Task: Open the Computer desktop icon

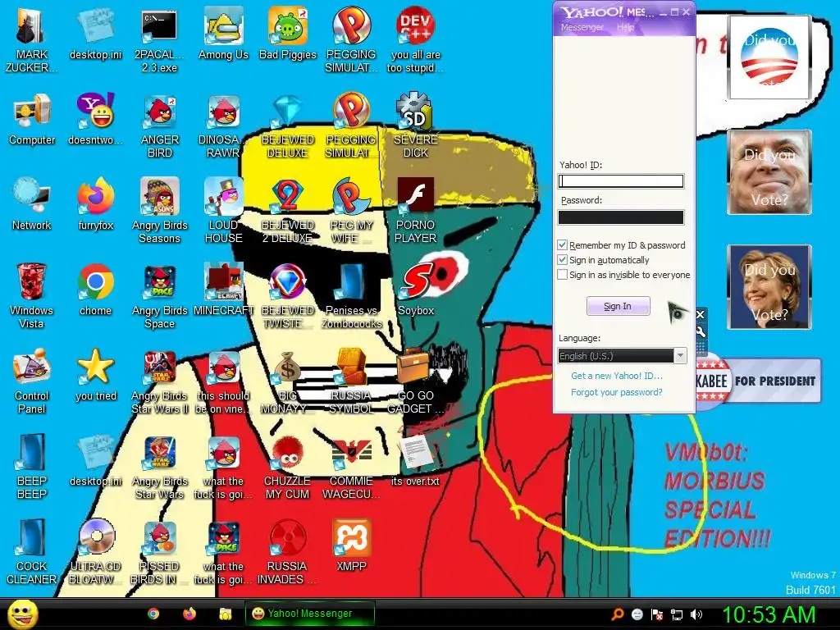Action: pos(32,119)
